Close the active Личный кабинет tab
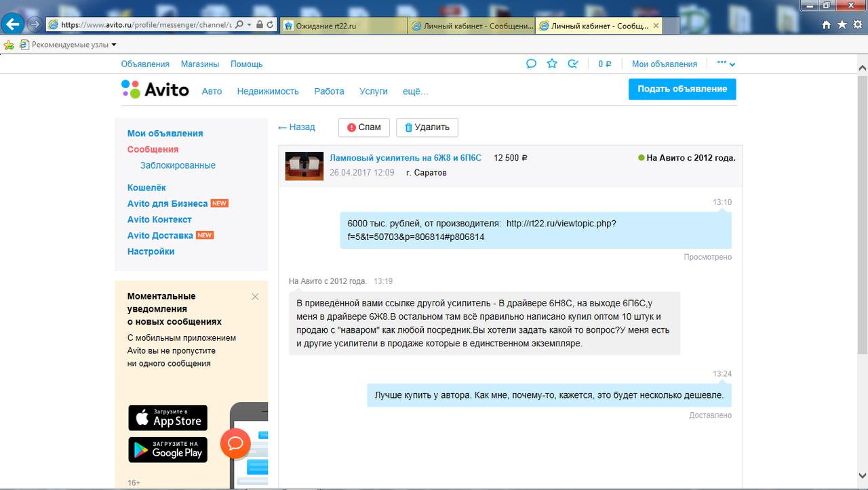The width and height of the screenshot is (868, 490). (x=656, y=26)
